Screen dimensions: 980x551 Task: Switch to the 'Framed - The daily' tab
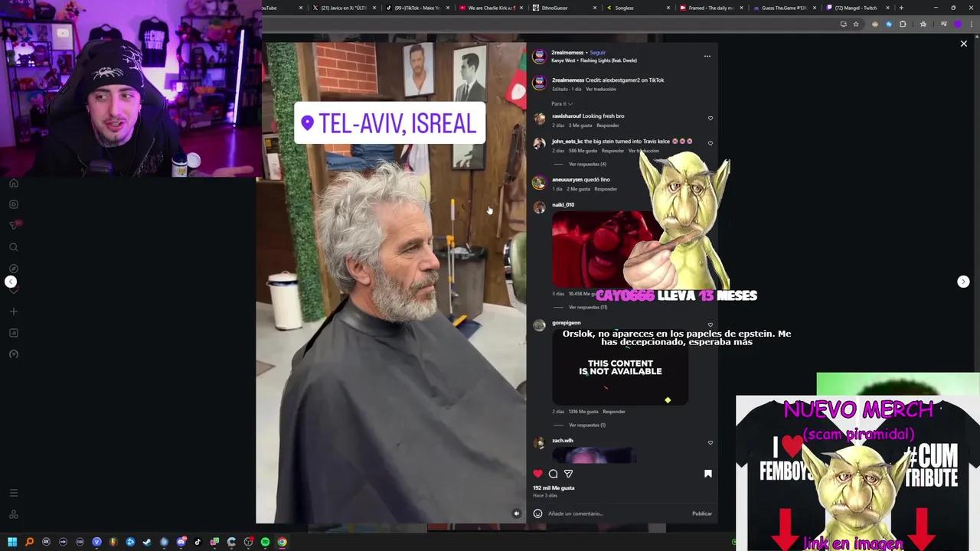click(x=710, y=8)
